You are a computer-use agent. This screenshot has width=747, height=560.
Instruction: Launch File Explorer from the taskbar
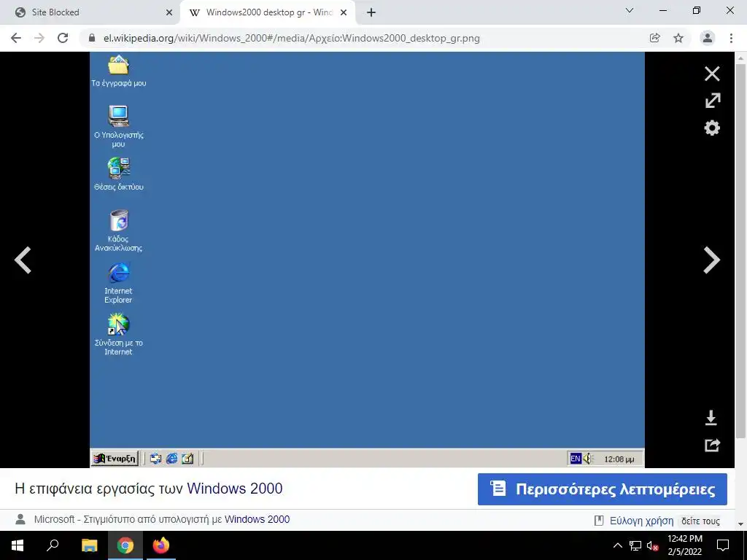89,545
